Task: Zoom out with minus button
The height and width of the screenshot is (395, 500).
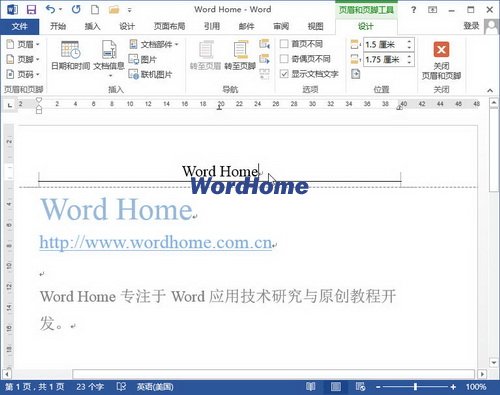Action: [378, 387]
